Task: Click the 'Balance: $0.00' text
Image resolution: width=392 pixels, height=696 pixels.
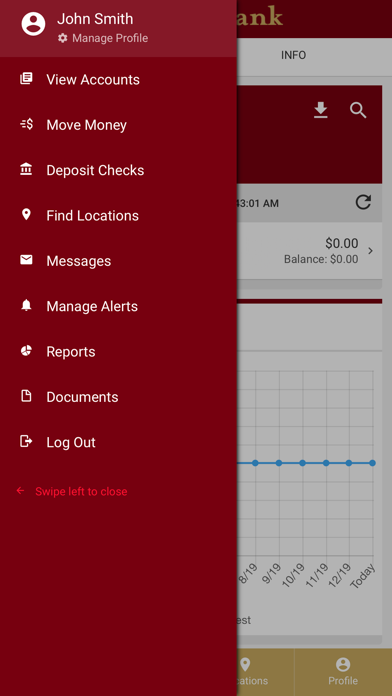Action: (x=321, y=259)
